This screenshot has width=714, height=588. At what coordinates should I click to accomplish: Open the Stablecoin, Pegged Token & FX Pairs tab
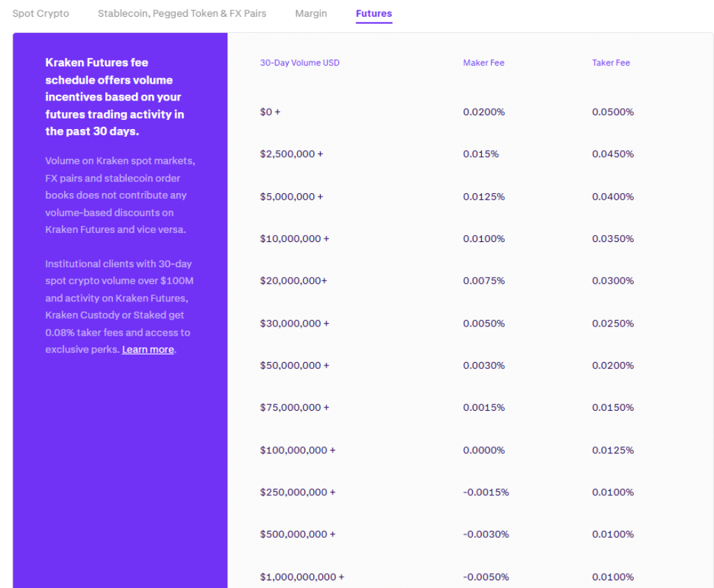(x=181, y=13)
